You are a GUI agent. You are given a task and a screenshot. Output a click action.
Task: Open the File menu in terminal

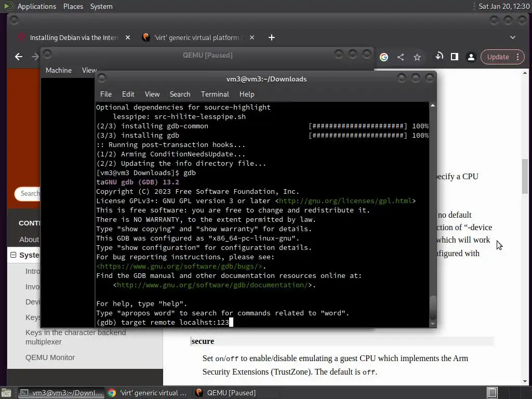(x=106, y=94)
